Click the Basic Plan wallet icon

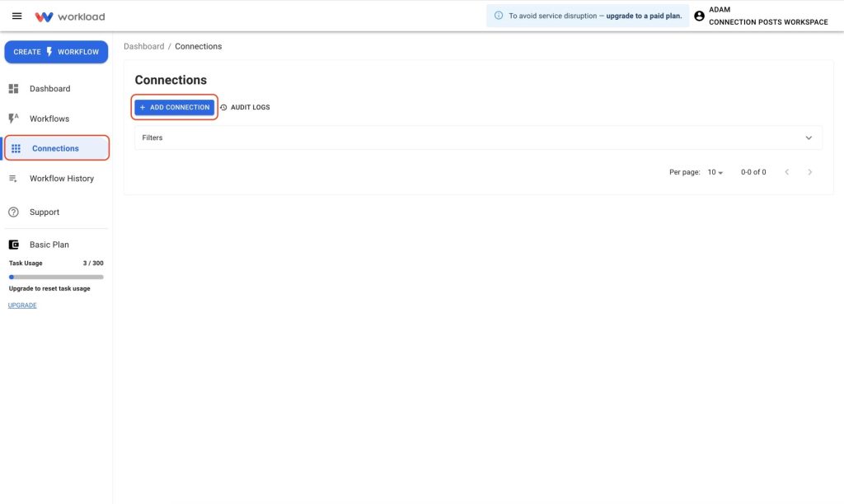click(x=13, y=245)
